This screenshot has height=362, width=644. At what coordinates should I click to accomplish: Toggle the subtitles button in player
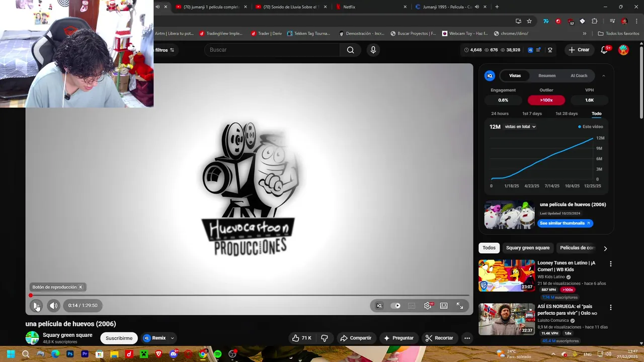pyautogui.click(x=412, y=306)
